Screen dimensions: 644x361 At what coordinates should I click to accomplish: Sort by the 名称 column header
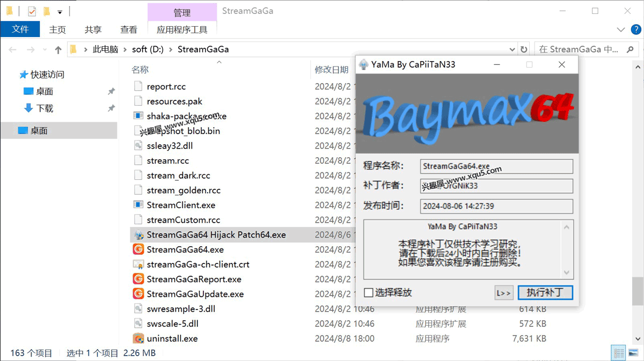(x=140, y=70)
